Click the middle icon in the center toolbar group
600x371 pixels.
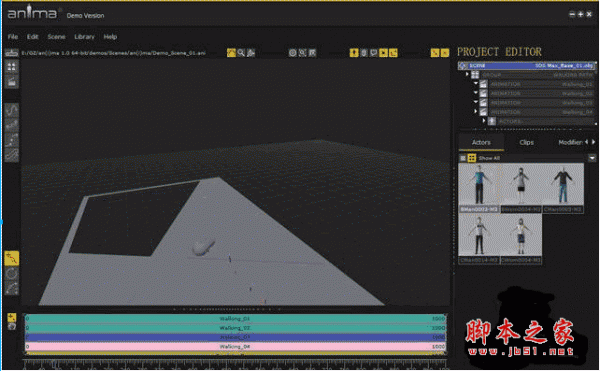tap(303, 53)
